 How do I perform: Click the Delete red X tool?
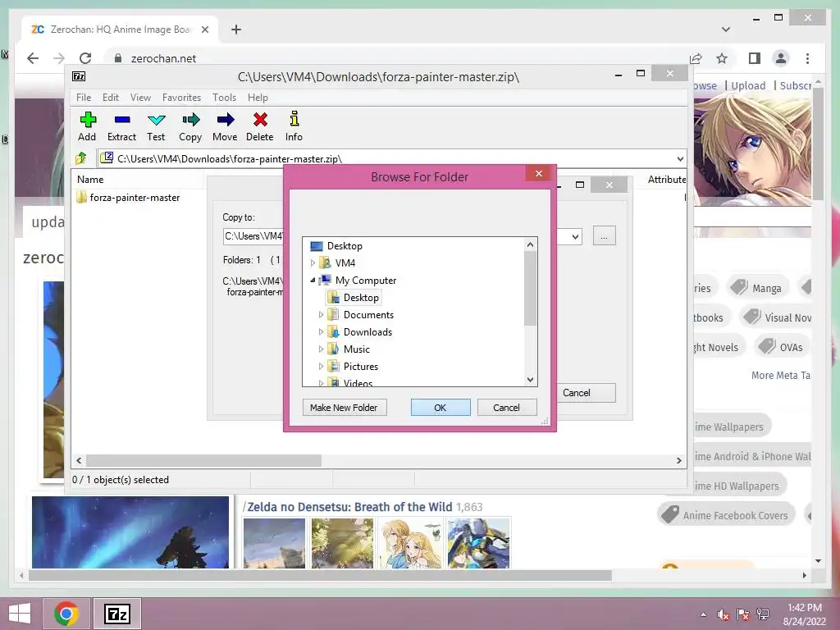tap(260, 127)
